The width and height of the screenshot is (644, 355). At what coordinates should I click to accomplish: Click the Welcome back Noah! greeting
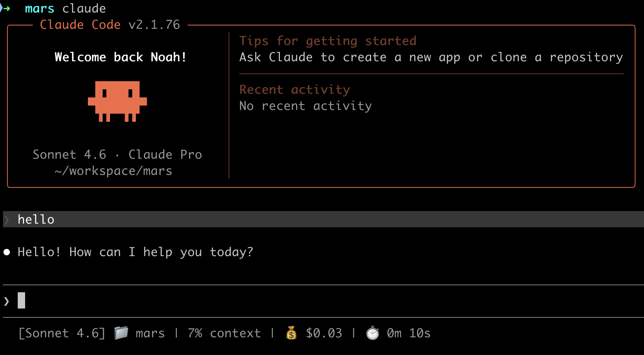pos(120,57)
